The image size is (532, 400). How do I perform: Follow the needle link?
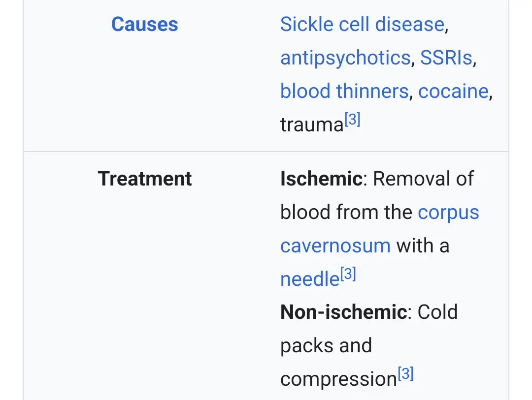click(x=310, y=279)
